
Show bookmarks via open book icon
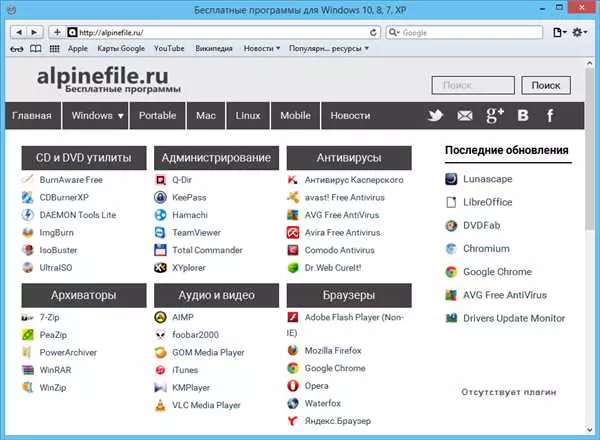[x=36, y=49]
